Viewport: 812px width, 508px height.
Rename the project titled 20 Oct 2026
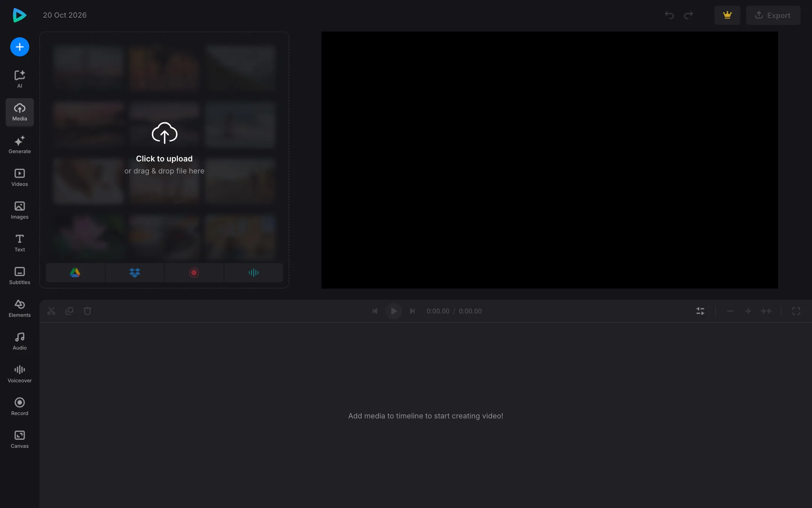(65, 15)
